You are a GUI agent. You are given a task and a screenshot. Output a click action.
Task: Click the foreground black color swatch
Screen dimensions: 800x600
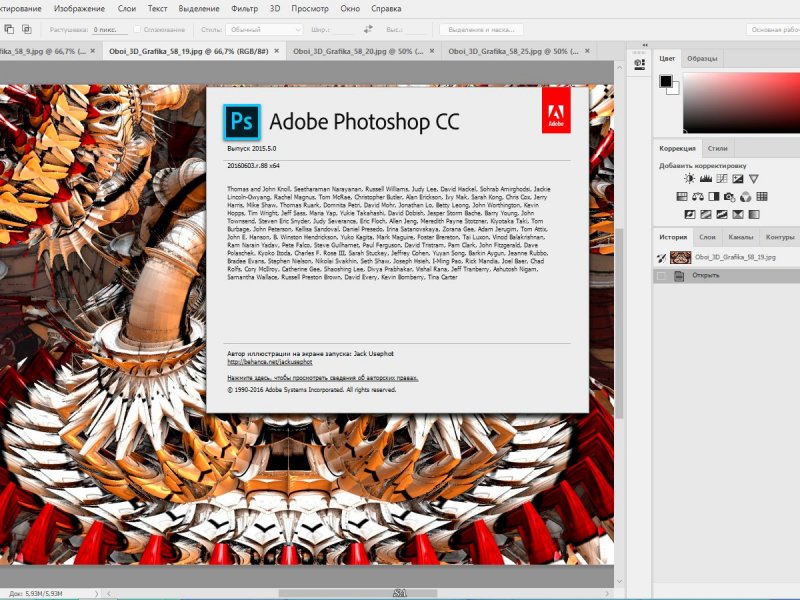pyautogui.click(x=665, y=81)
